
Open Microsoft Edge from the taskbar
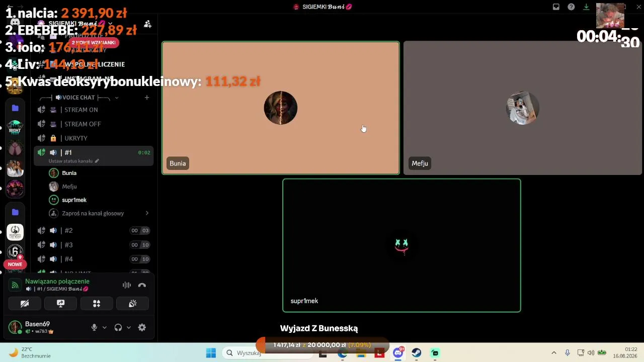[342, 354]
